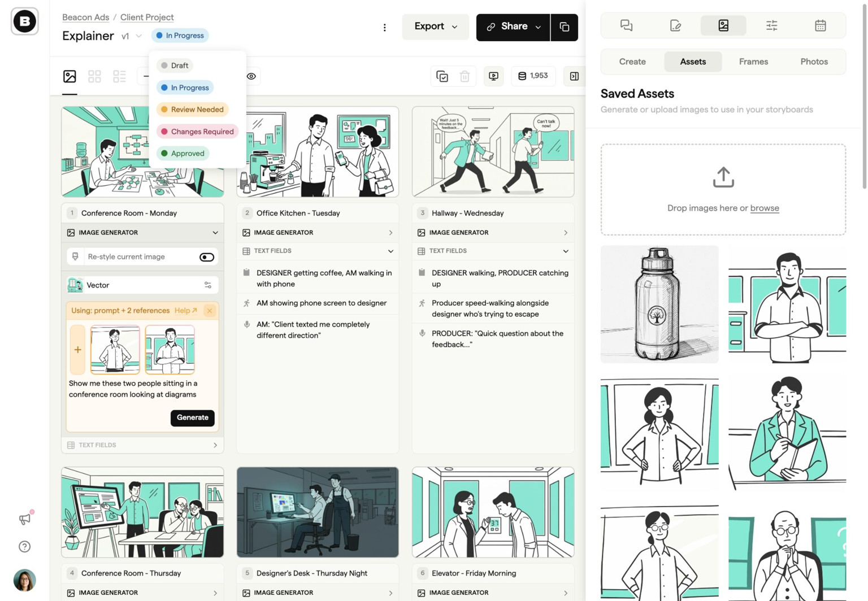Select the water bottle asset thumbnail
Image resolution: width=868 pixels, height=601 pixels.
click(x=659, y=304)
